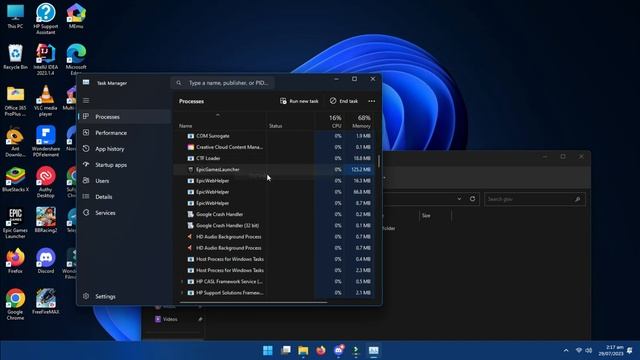Screen dimensions: 640x360
Task: Open BBRacing2 desktop shortcut
Action: click(x=46, y=220)
